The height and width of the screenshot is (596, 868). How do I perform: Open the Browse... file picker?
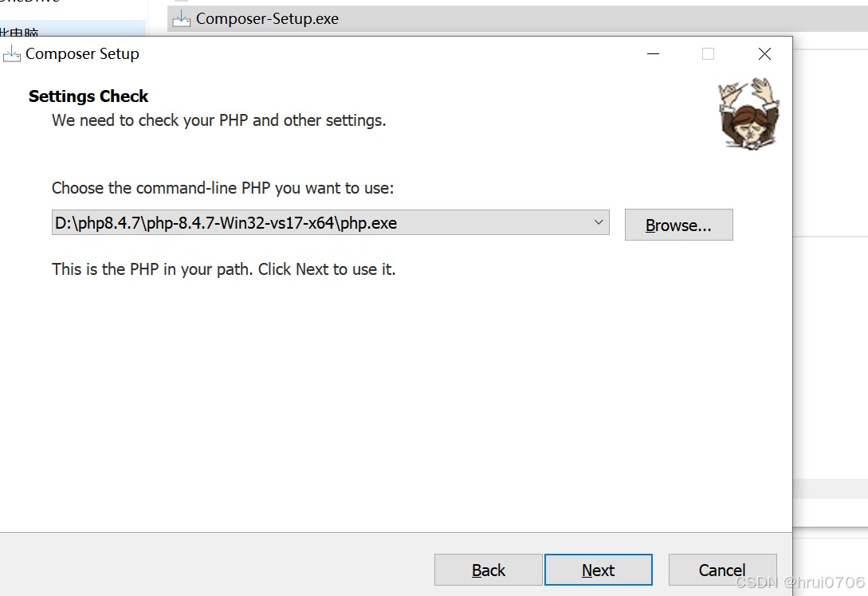pos(678,225)
